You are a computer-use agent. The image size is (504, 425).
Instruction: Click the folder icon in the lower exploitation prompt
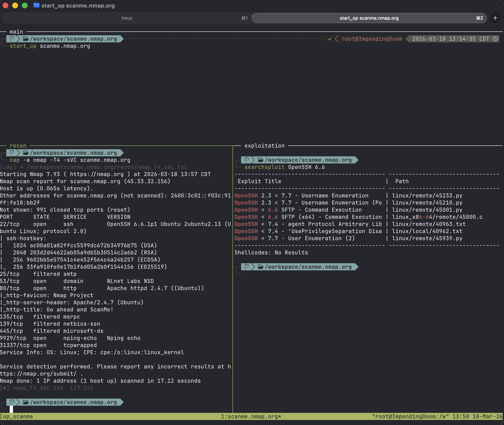tap(261, 267)
